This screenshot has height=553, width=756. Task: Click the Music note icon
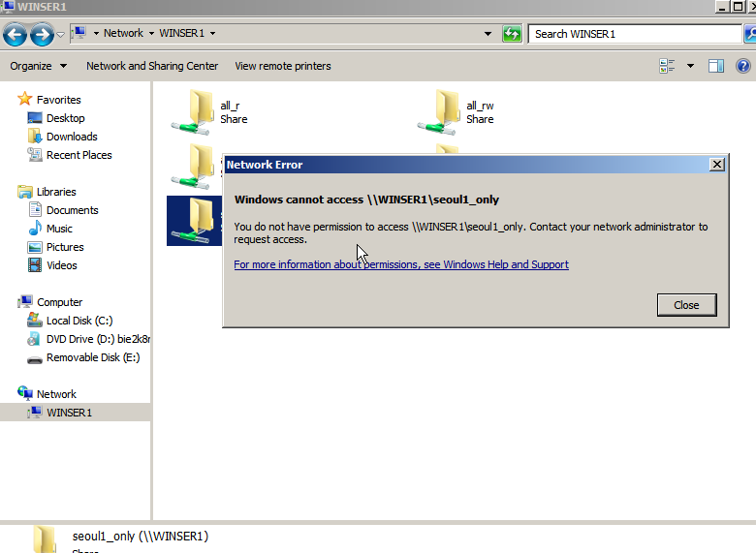point(35,228)
